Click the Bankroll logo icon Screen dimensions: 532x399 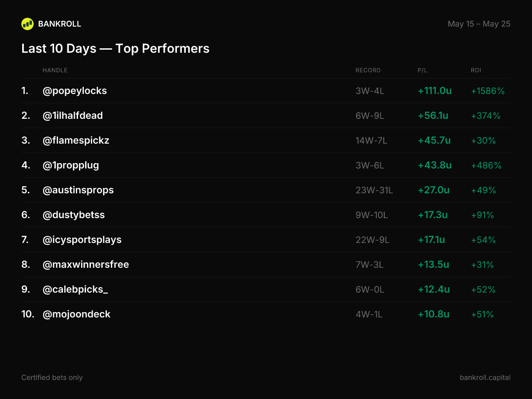27,24
